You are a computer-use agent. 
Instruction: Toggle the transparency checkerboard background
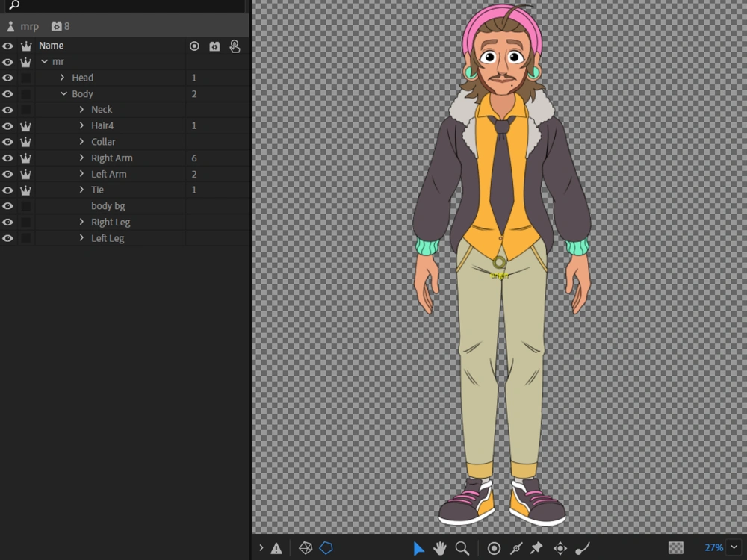point(675,547)
